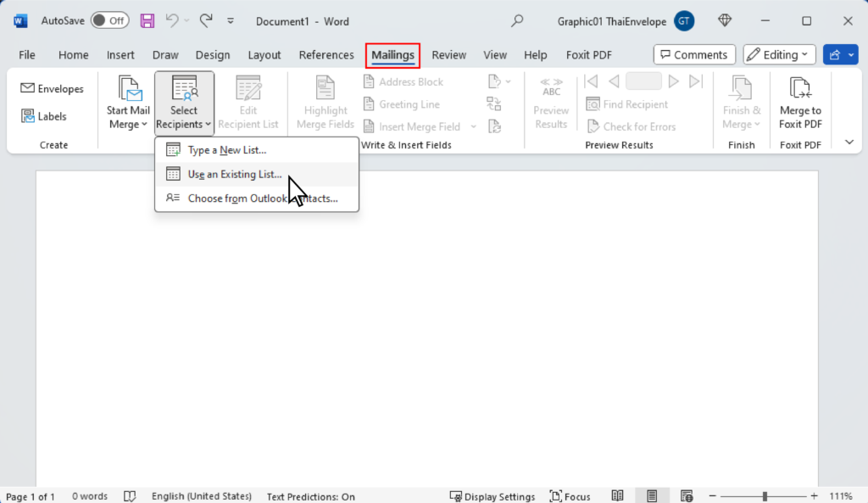The image size is (868, 503).
Task: Click zoom out minus button
Action: tap(712, 496)
